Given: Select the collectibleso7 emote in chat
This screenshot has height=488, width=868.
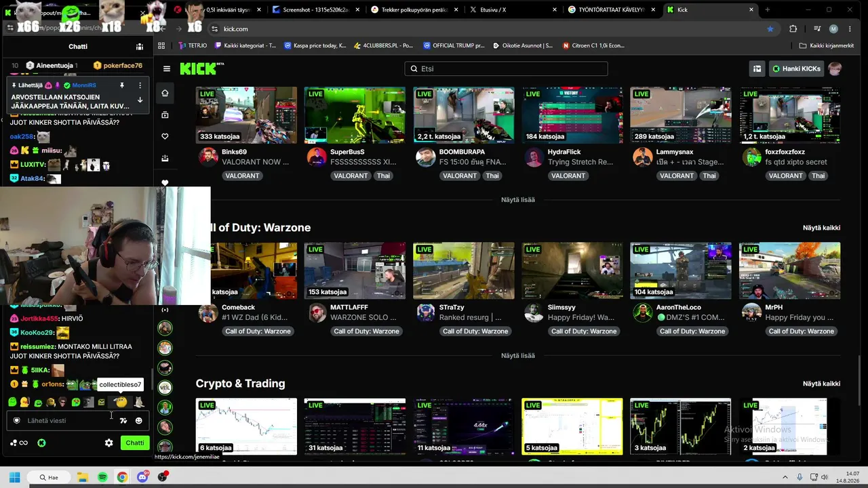Looking at the screenshot, I should [121, 402].
